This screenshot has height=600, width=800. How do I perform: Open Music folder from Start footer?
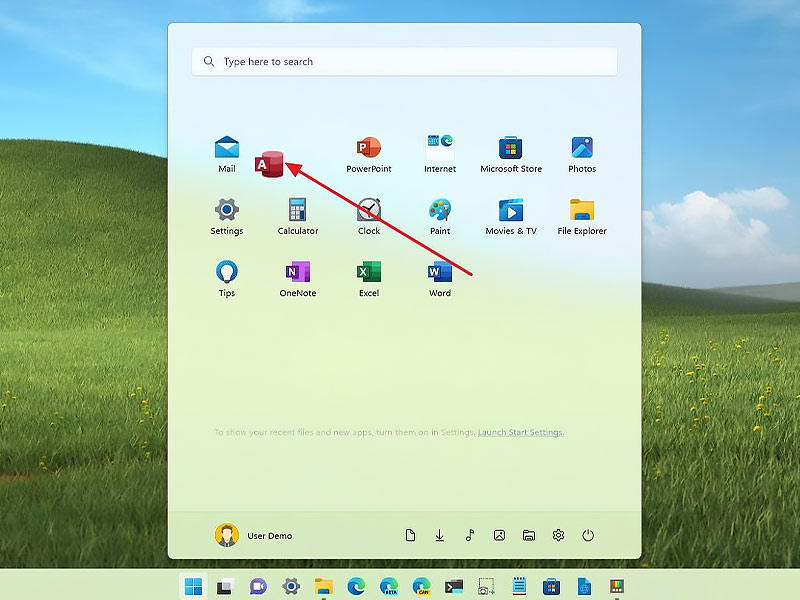click(469, 535)
